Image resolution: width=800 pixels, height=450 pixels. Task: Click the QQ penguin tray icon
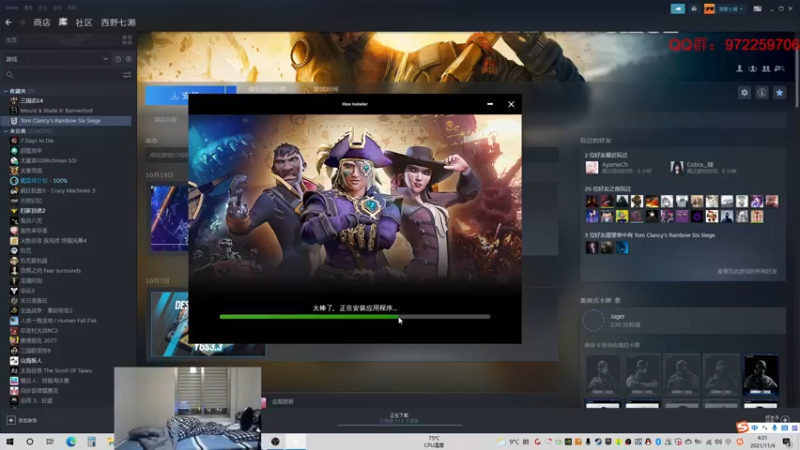[648, 442]
